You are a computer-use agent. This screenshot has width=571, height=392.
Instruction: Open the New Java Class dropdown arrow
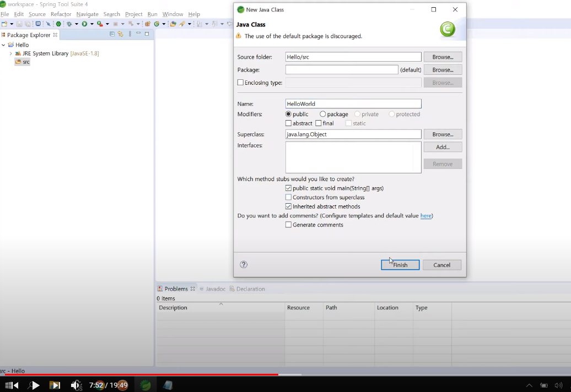(x=164, y=24)
